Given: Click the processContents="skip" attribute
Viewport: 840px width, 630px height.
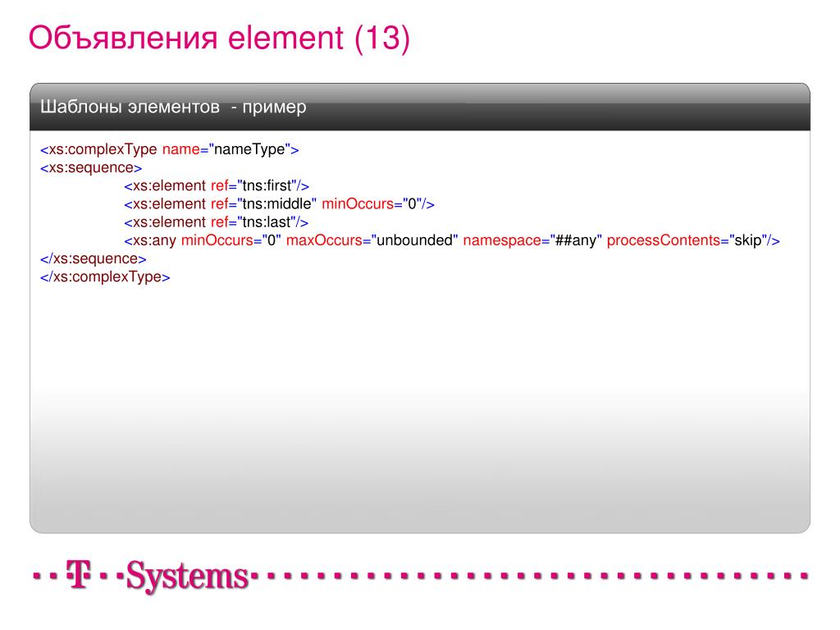Looking at the screenshot, I should click(687, 240).
